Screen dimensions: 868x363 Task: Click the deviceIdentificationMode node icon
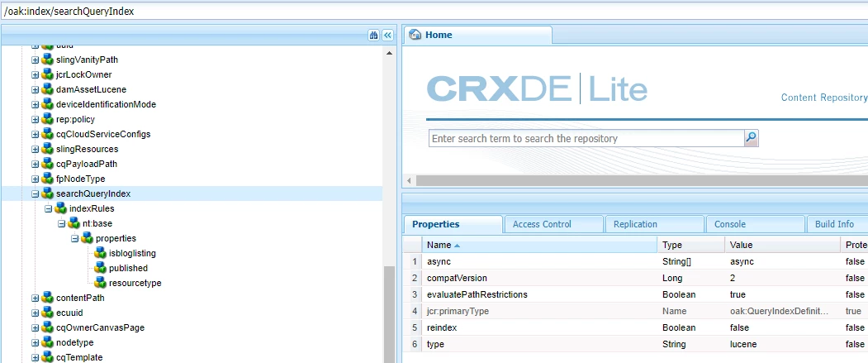(x=47, y=105)
